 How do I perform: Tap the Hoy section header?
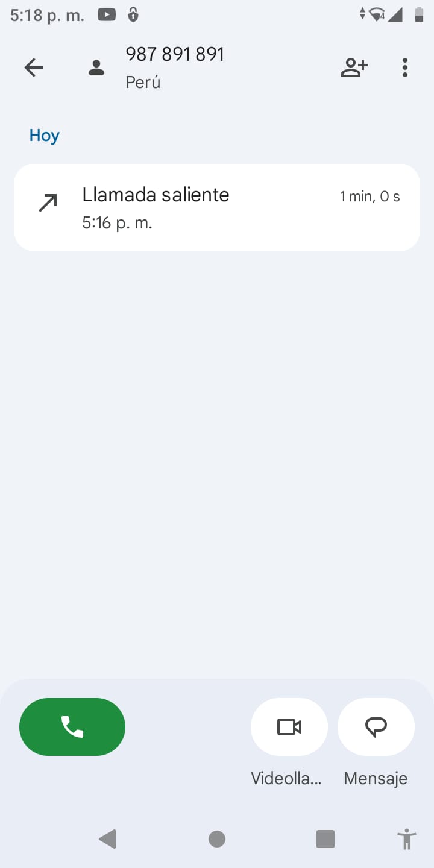pyautogui.click(x=44, y=136)
